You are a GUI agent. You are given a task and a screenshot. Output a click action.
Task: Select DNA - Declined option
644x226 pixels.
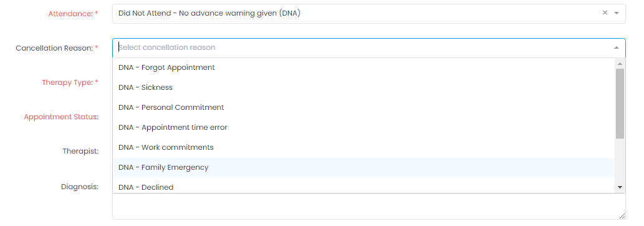[364, 185]
